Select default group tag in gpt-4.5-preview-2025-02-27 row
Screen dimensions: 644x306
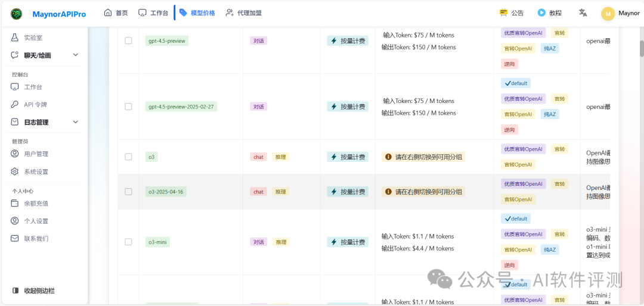coord(516,83)
